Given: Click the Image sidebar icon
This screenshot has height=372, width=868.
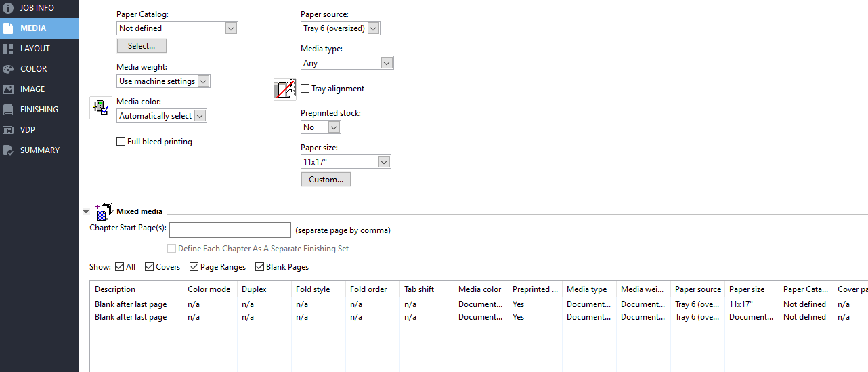Looking at the screenshot, I should click(8, 89).
